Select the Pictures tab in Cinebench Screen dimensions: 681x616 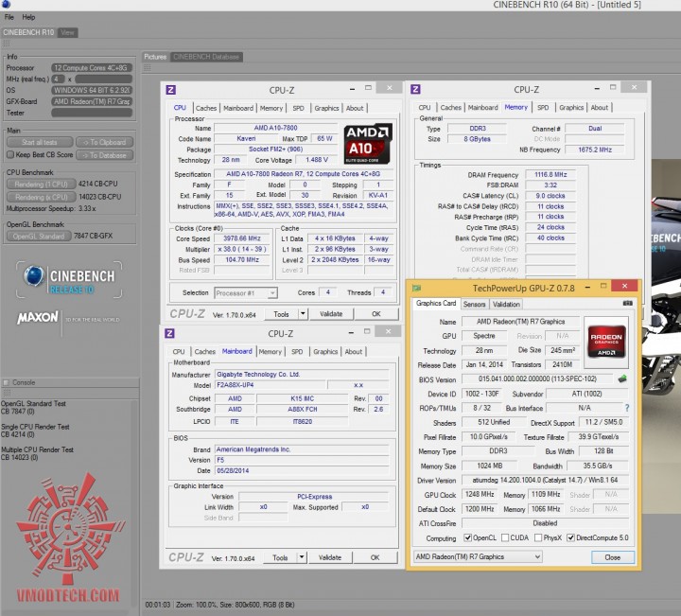click(155, 57)
